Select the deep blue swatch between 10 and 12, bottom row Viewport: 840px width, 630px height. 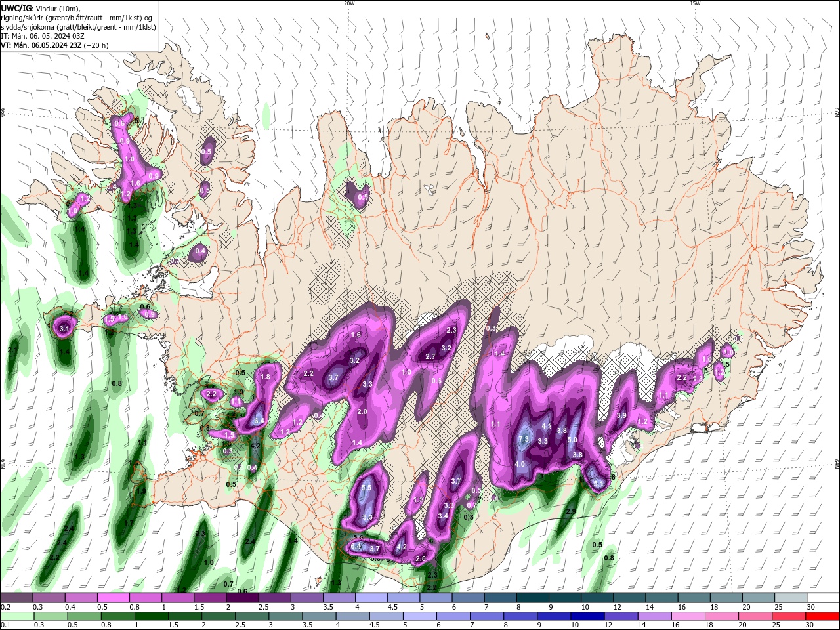click(587, 616)
